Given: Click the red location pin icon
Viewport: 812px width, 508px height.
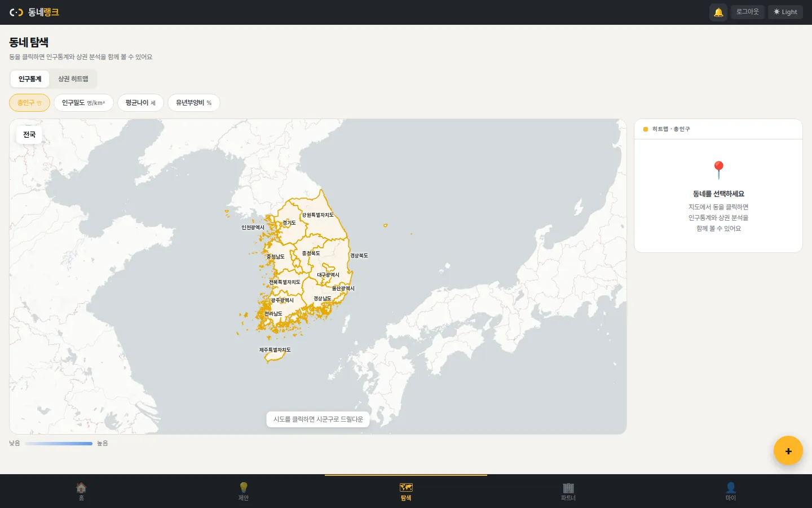Looking at the screenshot, I should click(718, 170).
